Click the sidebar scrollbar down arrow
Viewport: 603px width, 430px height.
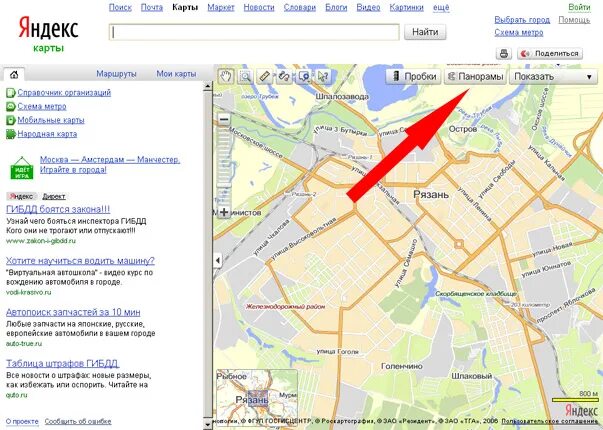[x=207, y=425]
